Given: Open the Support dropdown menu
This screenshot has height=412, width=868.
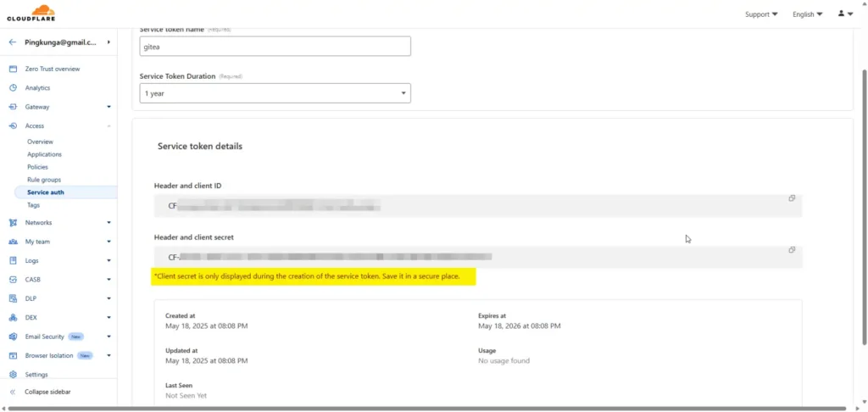Looking at the screenshot, I should coord(761,14).
